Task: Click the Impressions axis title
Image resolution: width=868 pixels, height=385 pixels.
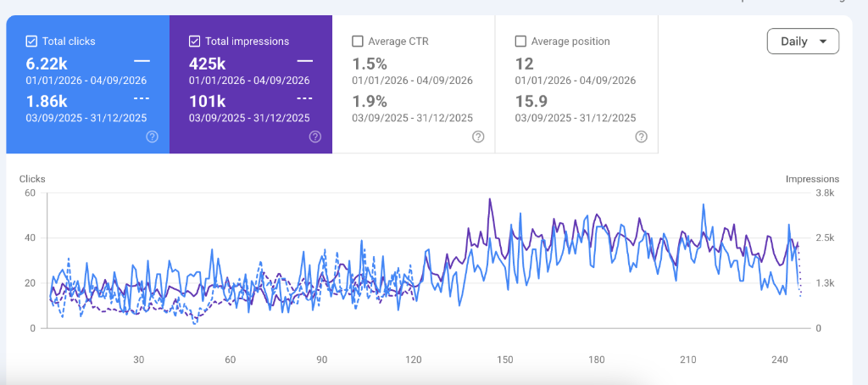Action: tap(812, 179)
